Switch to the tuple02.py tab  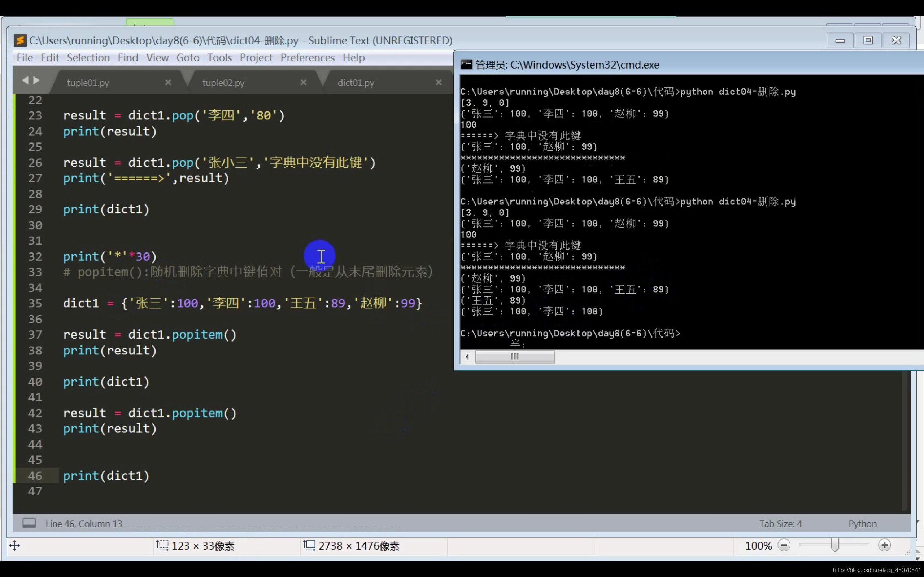[223, 83]
